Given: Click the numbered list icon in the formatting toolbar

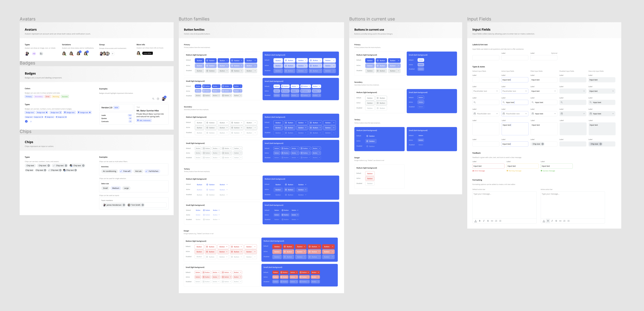Looking at the screenshot, I should click(x=496, y=221).
